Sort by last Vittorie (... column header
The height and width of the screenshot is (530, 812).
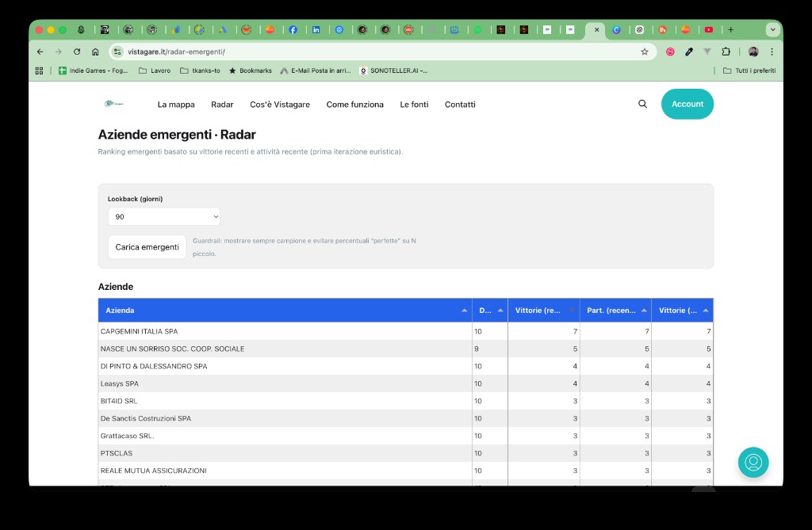[683, 311]
